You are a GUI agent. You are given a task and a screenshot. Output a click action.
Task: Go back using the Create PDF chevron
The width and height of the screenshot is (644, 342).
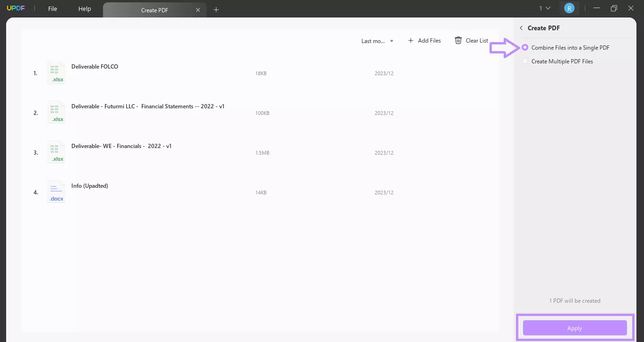(x=521, y=28)
